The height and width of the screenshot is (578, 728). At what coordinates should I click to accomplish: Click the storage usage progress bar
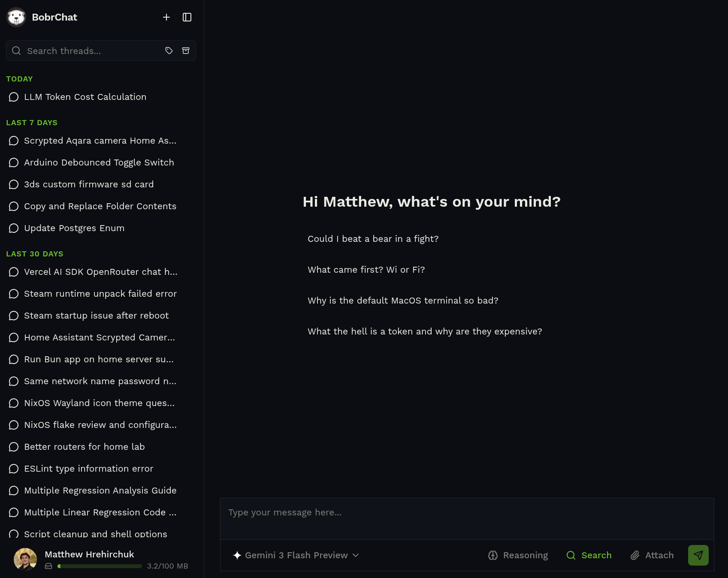click(100, 566)
